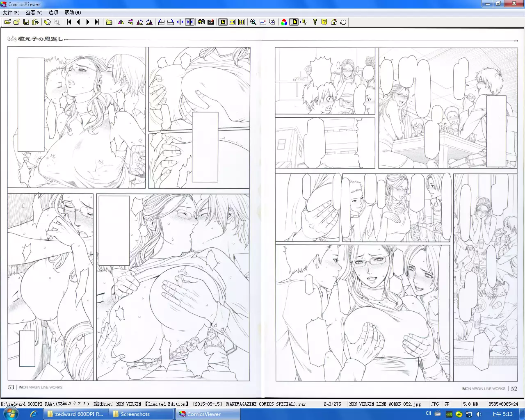525x420 pixels.
Task: Go to the previous page arrow
Action: (x=78, y=22)
